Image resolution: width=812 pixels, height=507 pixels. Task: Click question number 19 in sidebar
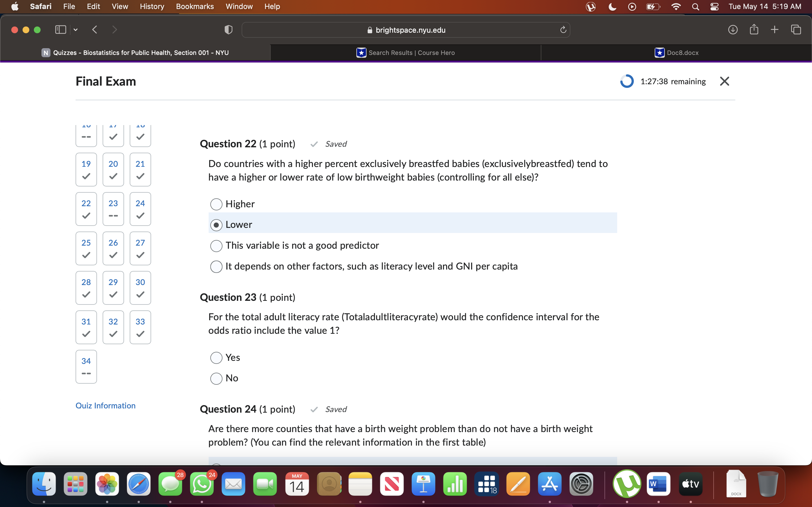coord(87,169)
